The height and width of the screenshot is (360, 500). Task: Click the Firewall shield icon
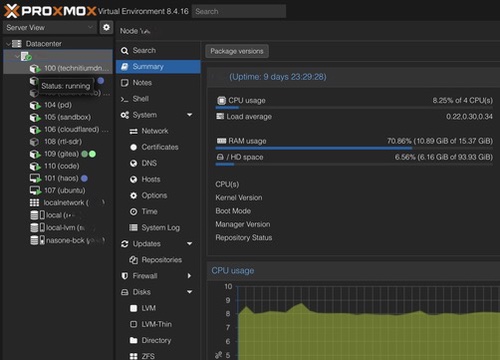point(125,276)
